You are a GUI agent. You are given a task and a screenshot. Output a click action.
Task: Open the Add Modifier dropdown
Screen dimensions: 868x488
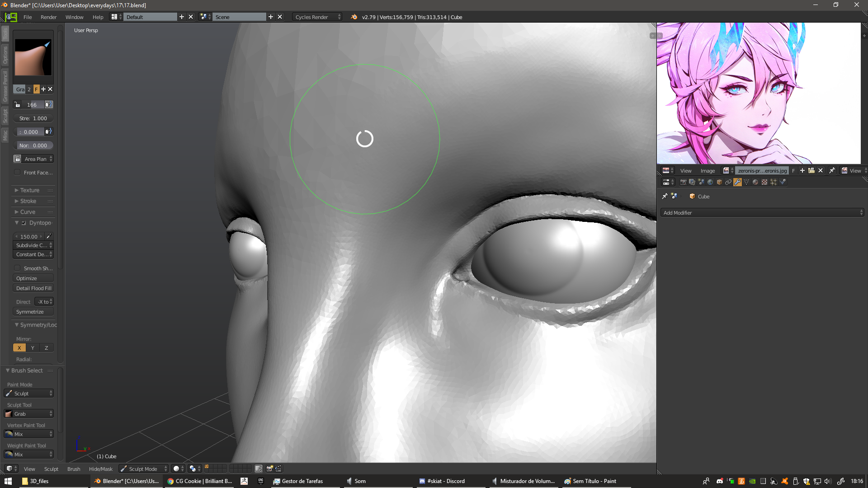(762, 212)
